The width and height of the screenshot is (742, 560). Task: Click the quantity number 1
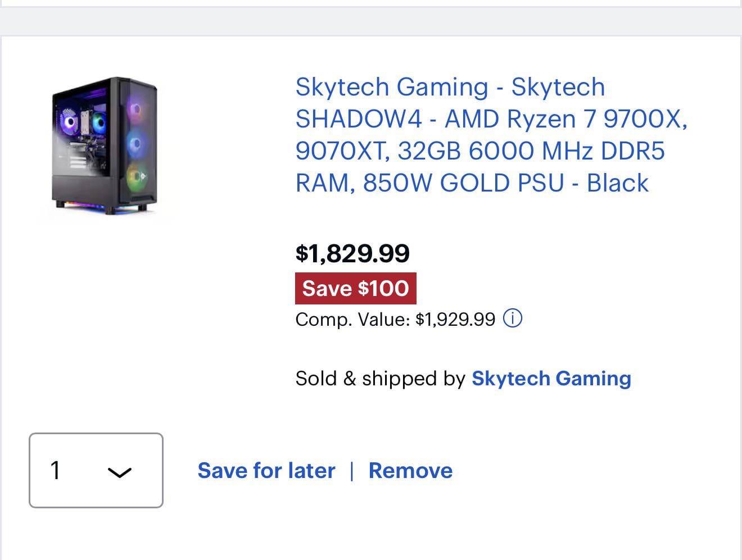(55, 471)
